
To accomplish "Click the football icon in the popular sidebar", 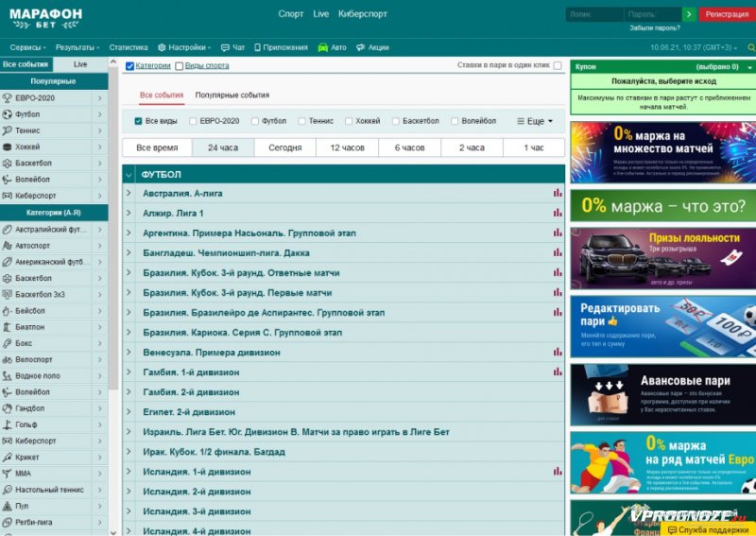I will coord(9,114).
